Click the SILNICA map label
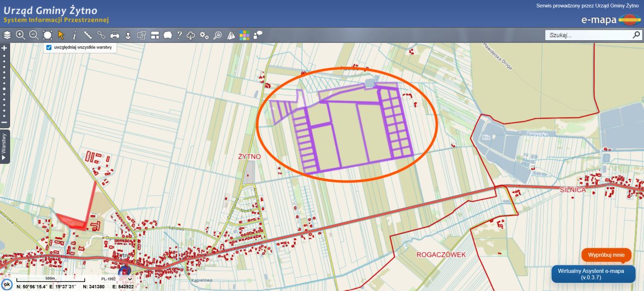 [x=573, y=189]
